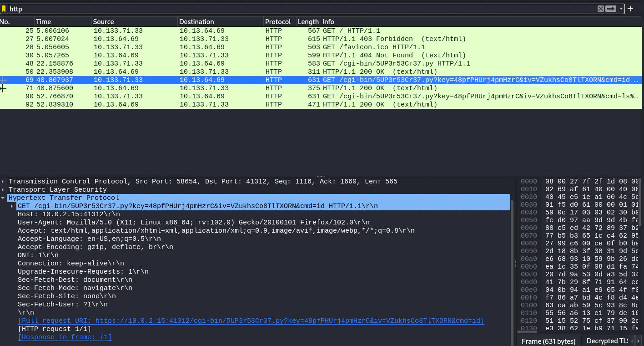This screenshot has width=644, height=346.
Task: Select packet 27 with 403 Forbidden response
Action: pyautogui.click(x=321, y=39)
